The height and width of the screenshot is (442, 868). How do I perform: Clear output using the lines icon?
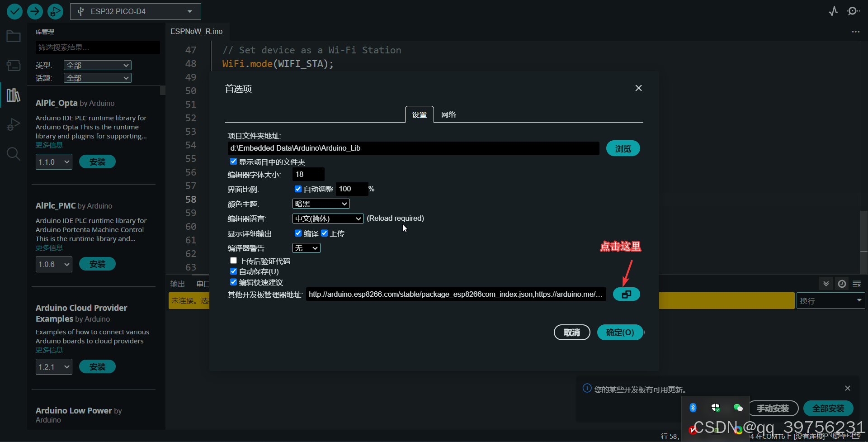point(857,284)
